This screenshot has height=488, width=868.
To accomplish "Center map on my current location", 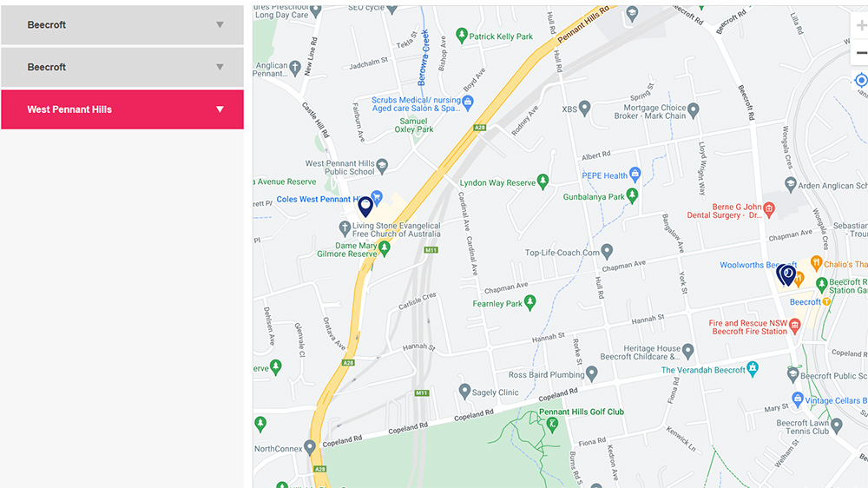I will pos(861,80).
